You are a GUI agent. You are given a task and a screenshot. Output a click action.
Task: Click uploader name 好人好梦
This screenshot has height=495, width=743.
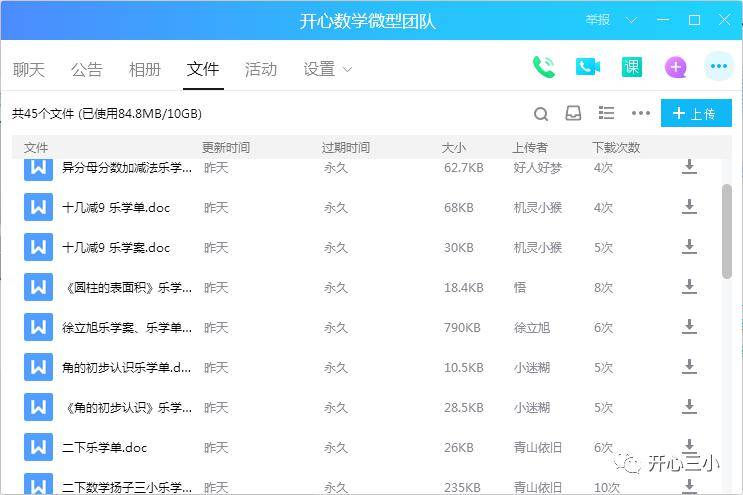tap(538, 167)
